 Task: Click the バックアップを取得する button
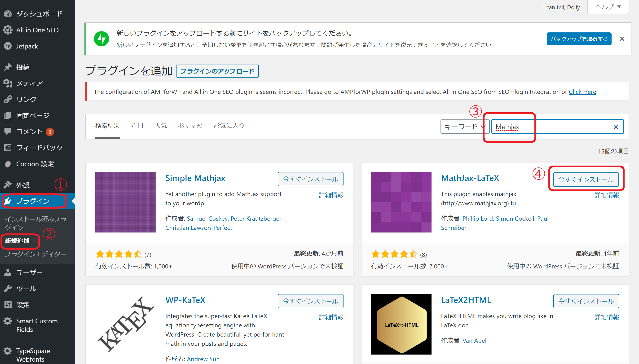pyautogui.click(x=579, y=39)
